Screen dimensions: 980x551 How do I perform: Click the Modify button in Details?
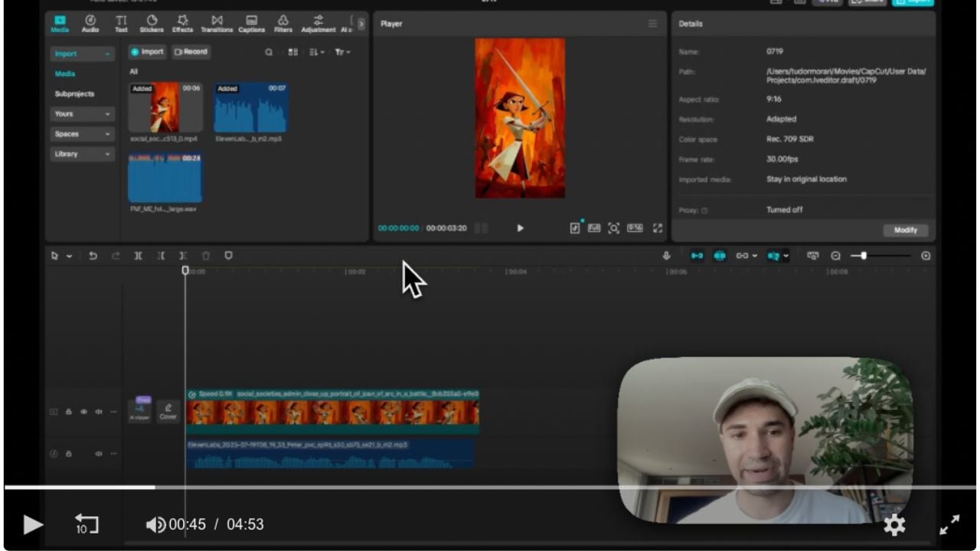906,230
